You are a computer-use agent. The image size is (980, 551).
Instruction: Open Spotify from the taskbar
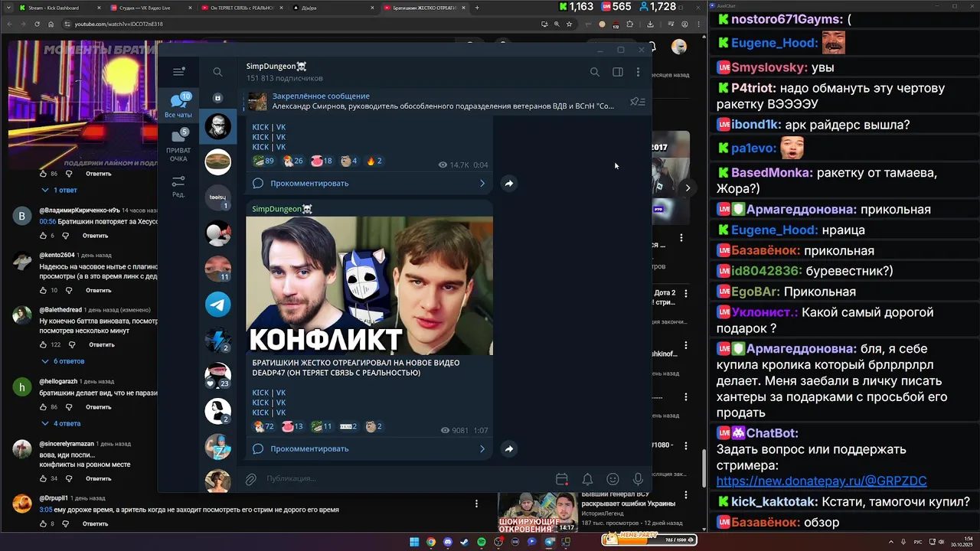click(482, 542)
